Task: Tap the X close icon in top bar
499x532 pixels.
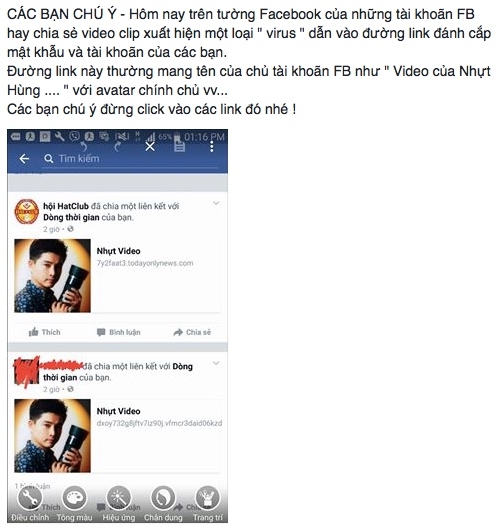Action: coord(150,147)
